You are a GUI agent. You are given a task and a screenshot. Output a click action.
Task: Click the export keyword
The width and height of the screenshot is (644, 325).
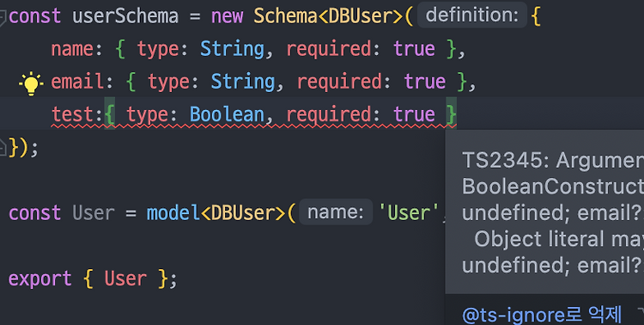(x=39, y=279)
